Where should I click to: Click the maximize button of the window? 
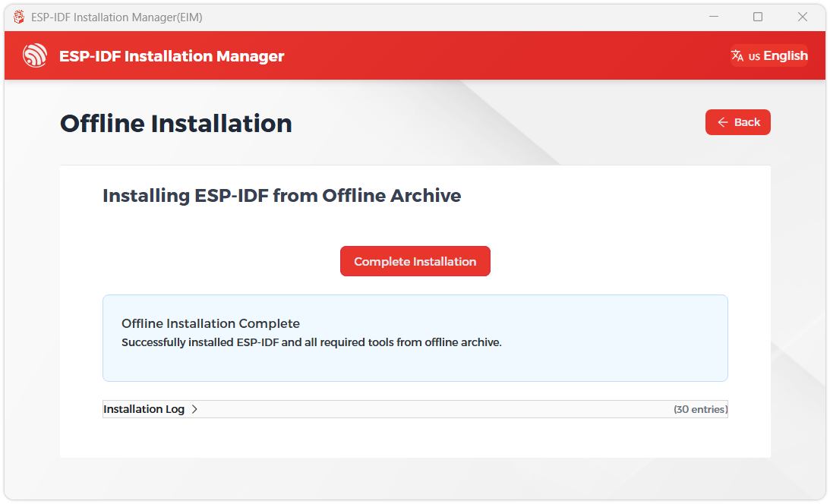coord(757,16)
